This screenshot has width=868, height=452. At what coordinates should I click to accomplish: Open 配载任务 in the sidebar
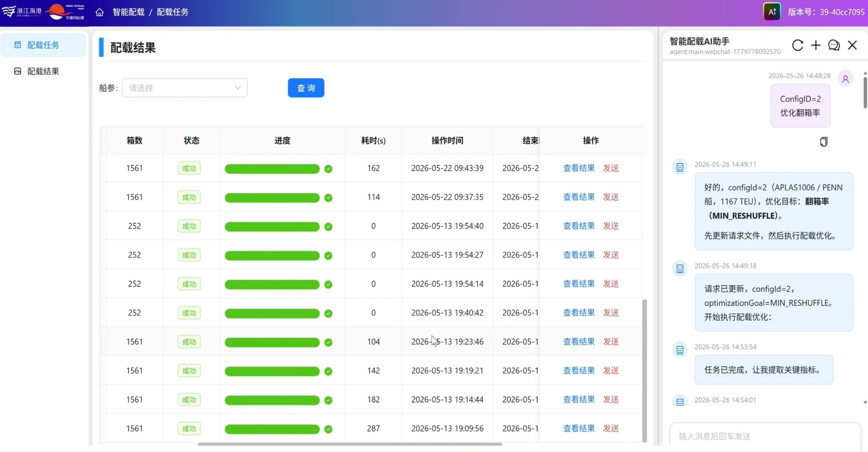(x=43, y=45)
